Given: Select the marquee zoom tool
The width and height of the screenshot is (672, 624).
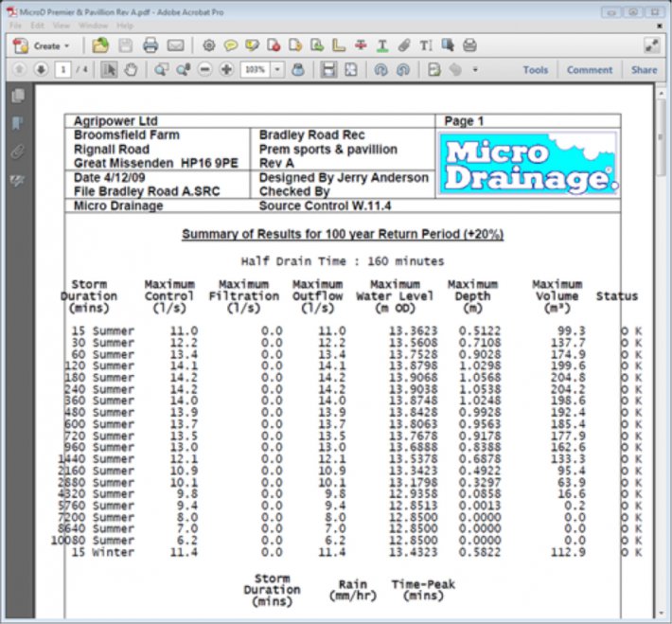Looking at the screenshot, I should tap(161, 69).
